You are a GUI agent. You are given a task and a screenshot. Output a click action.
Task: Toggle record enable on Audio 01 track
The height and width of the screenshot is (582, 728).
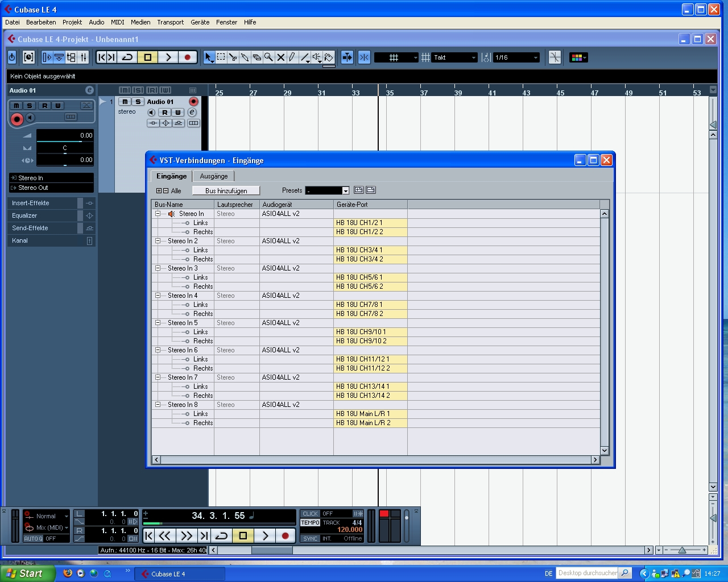point(193,102)
